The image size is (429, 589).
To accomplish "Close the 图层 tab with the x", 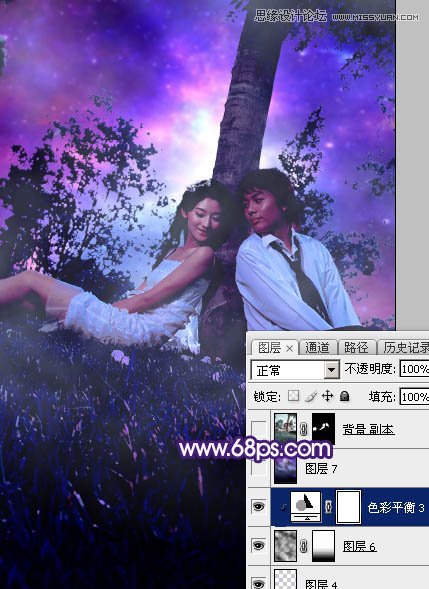I will pos(289,349).
